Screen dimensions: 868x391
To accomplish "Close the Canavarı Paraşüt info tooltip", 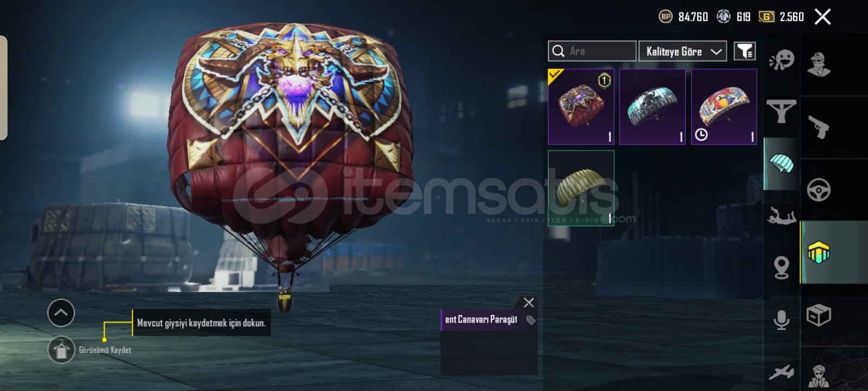I will click(x=528, y=302).
